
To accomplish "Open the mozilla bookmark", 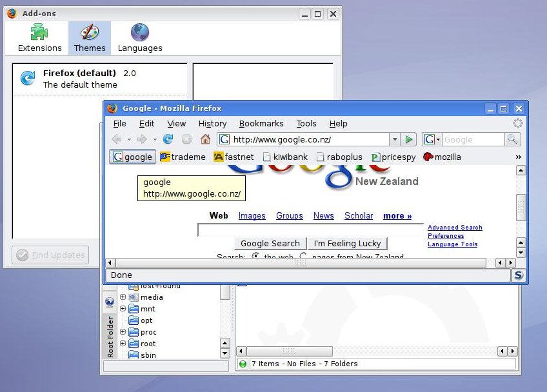I will [x=442, y=157].
